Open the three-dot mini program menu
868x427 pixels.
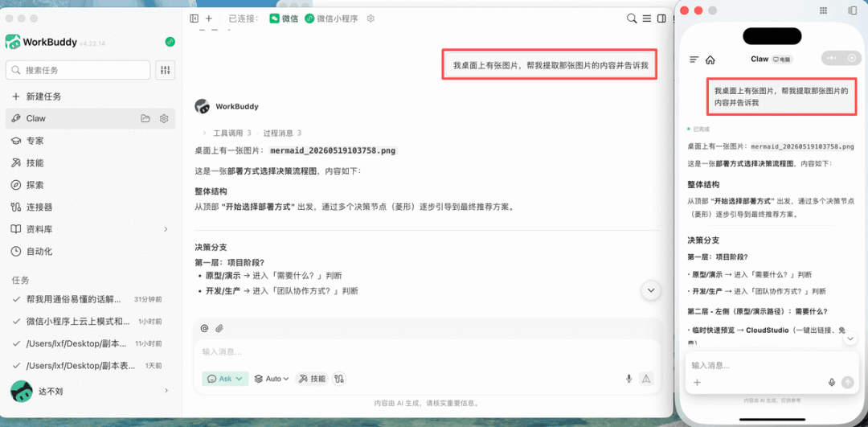point(831,58)
